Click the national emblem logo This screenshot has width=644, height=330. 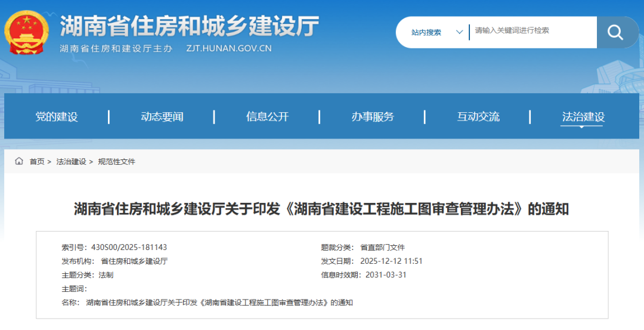coord(28,32)
